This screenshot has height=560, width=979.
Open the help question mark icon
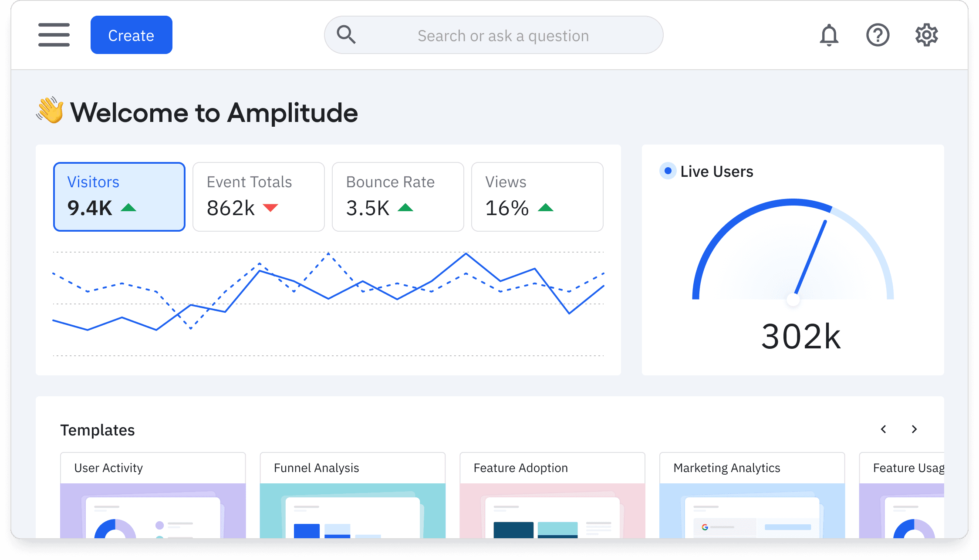click(878, 35)
